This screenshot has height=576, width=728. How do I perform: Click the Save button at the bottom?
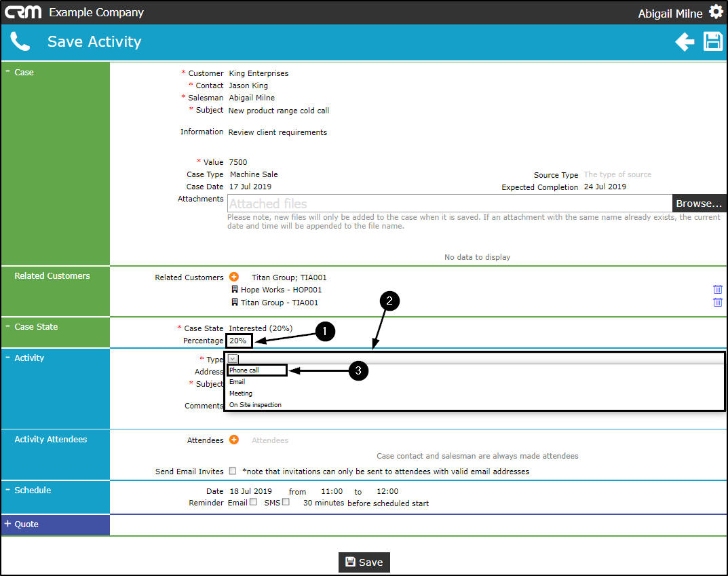(x=364, y=562)
